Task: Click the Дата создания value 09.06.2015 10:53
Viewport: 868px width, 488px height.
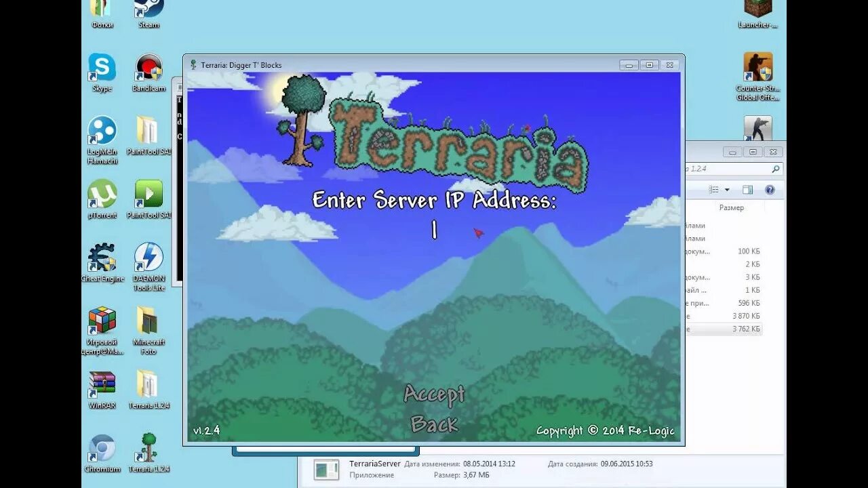Action: click(x=627, y=464)
